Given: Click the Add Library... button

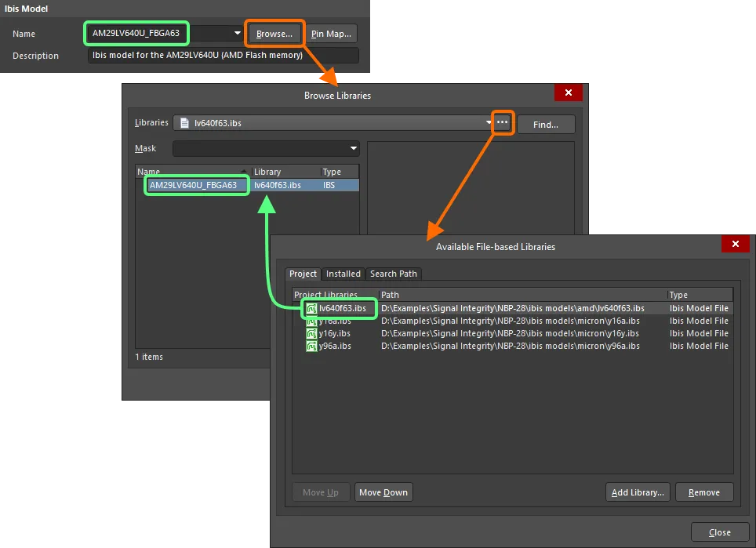Looking at the screenshot, I should click(638, 492).
